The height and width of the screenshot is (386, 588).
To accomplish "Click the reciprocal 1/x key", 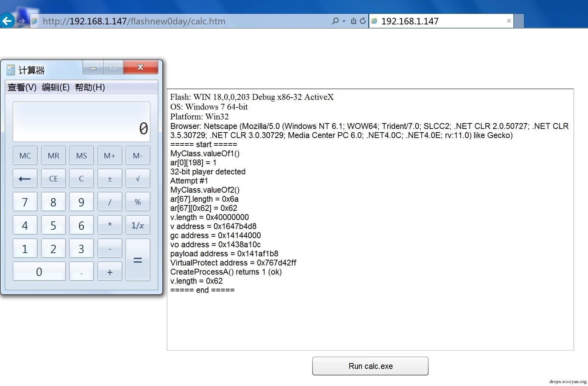I will tap(138, 225).
